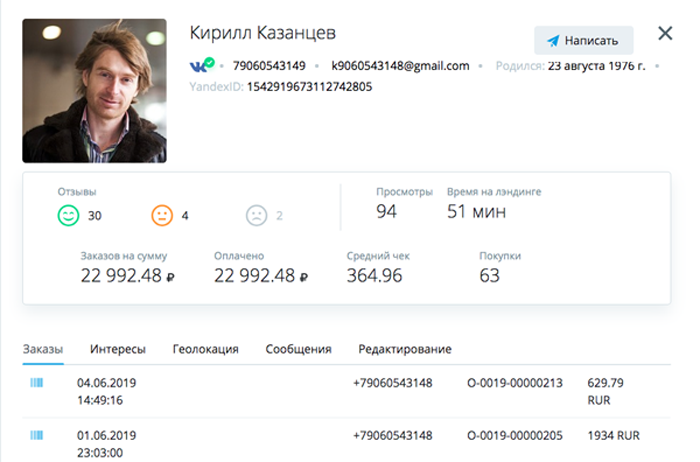Click Кирилл Казанцев's profile photo
This screenshot has width=700, height=462.
point(95,91)
